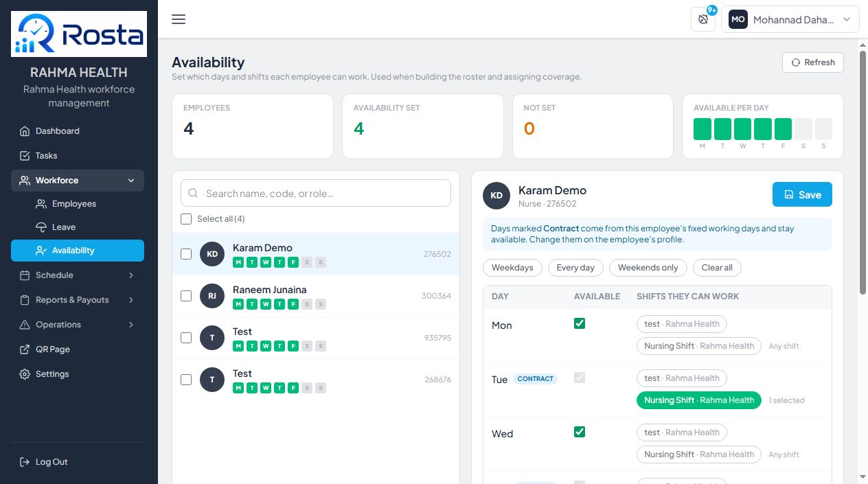
Task: Click the Workforce people icon
Action: click(25, 181)
